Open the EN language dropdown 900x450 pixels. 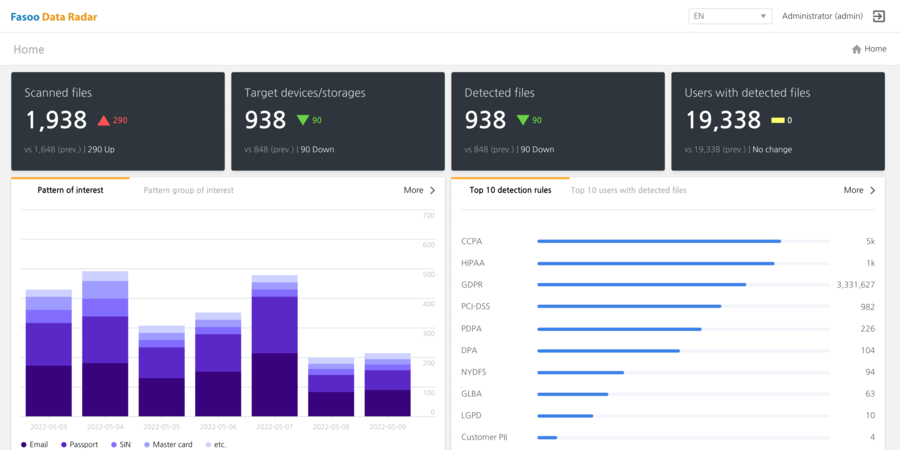pyautogui.click(x=730, y=16)
